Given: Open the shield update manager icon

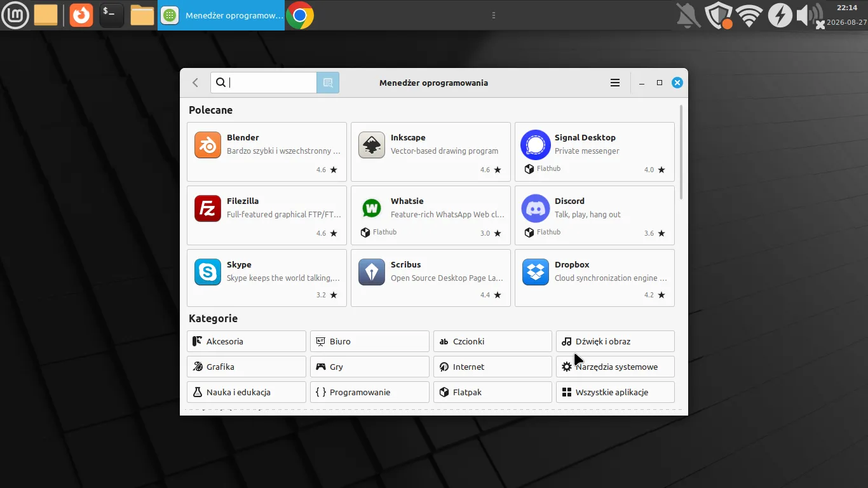Looking at the screenshot, I should click(719, 15).
